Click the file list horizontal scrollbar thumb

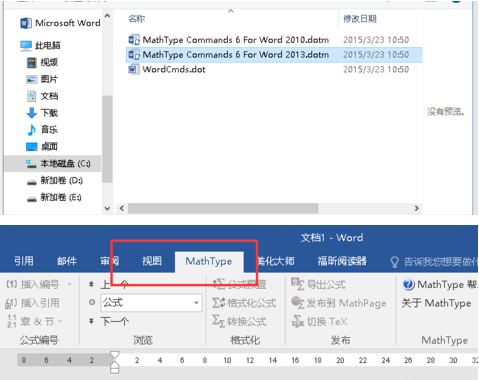coord(223,208)
